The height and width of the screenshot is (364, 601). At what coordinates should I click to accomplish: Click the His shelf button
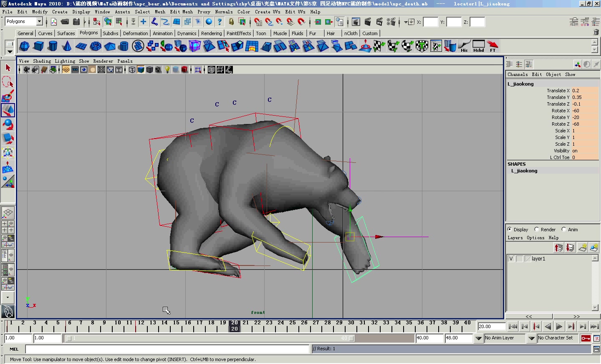[x=464, y=46]
